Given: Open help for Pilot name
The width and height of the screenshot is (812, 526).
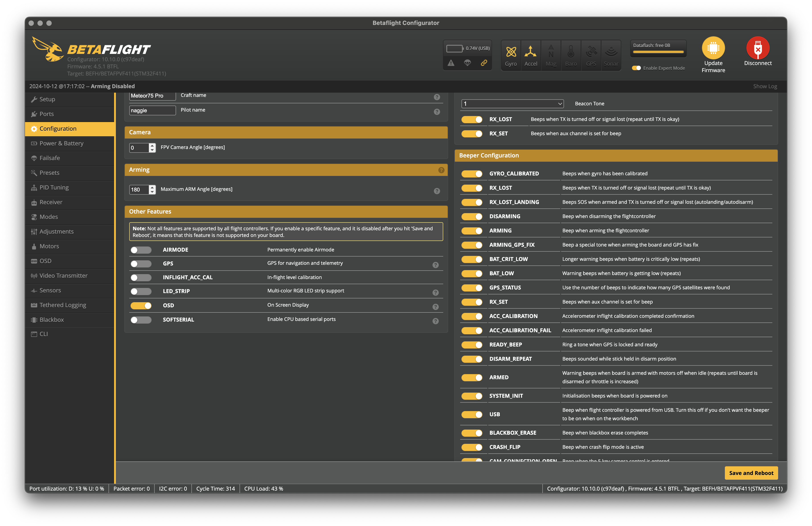Looking at the screenshot, I should (437, 112).
